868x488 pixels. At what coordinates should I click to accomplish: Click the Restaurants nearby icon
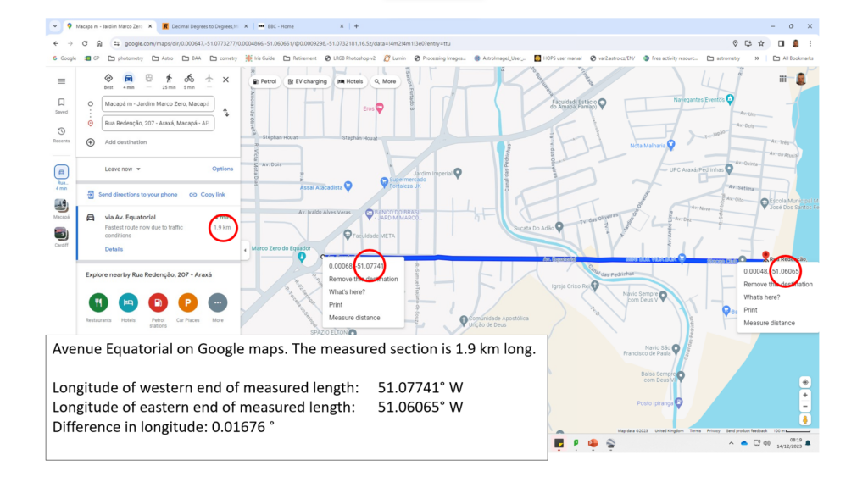(x=98, y=302)
